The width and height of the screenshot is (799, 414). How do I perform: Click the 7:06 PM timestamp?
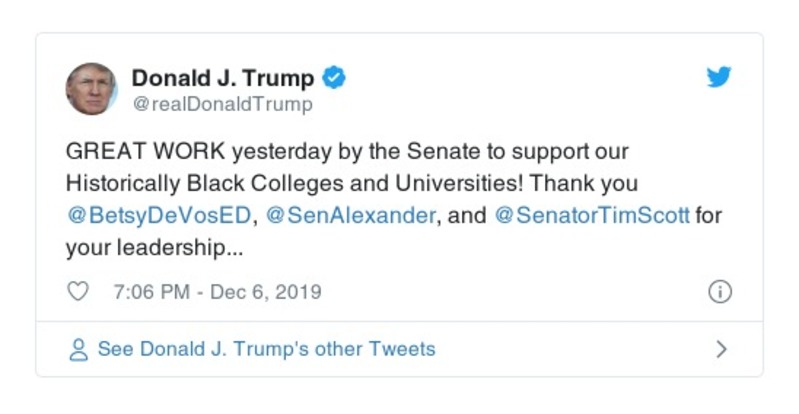[152, 292]
